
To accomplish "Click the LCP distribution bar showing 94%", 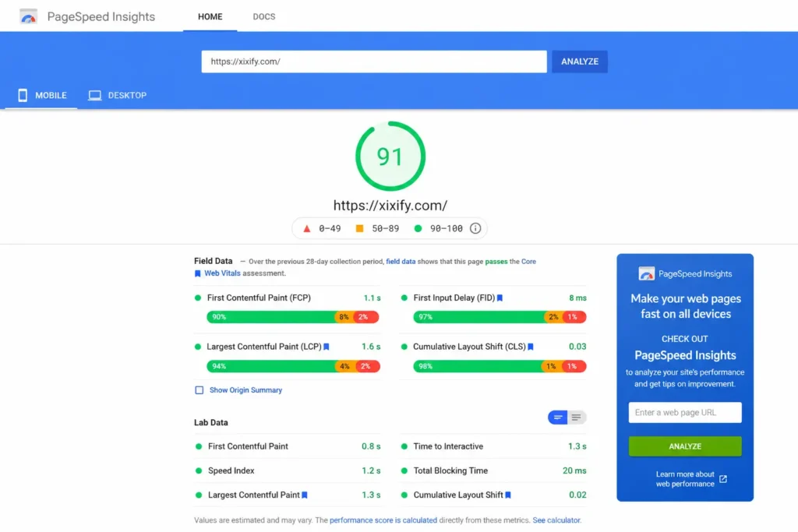I will pyautogui.click(x=293, y=366).
